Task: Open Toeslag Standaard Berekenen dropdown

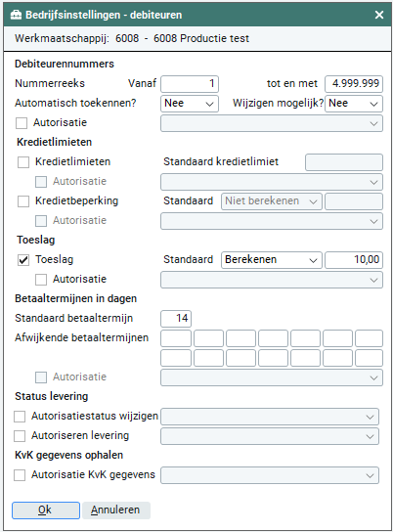Action: [x=272, y=260]
